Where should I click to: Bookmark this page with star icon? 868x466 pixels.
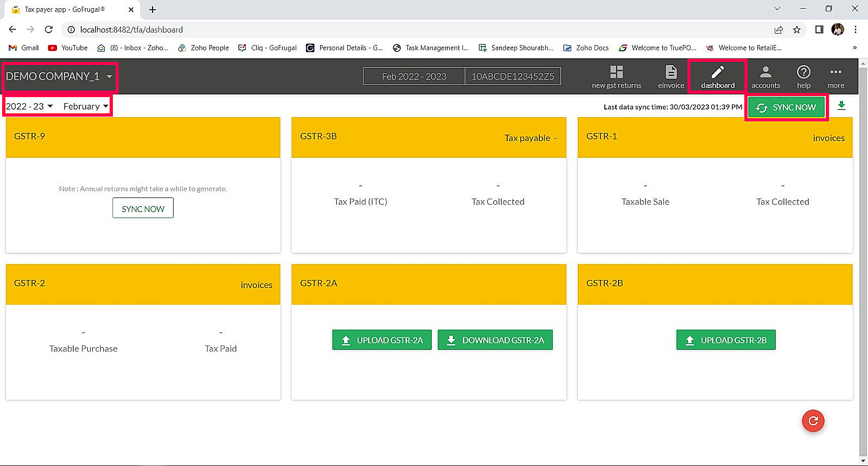796,30
